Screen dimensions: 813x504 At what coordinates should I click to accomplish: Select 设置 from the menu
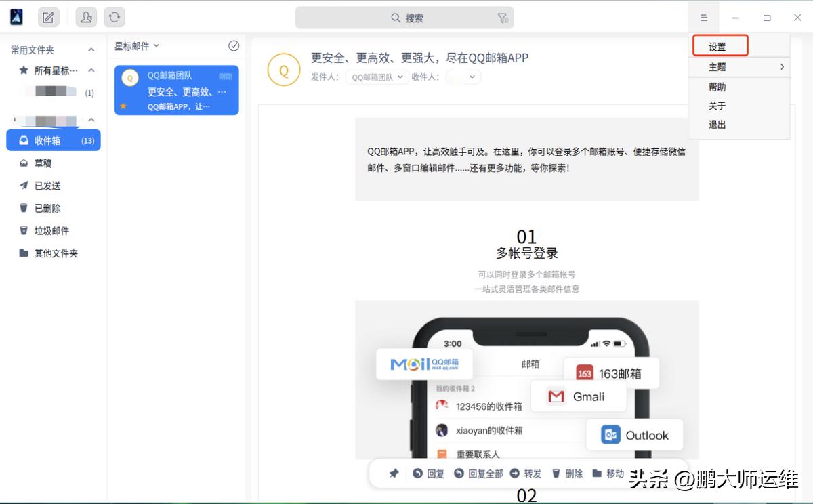720,46
